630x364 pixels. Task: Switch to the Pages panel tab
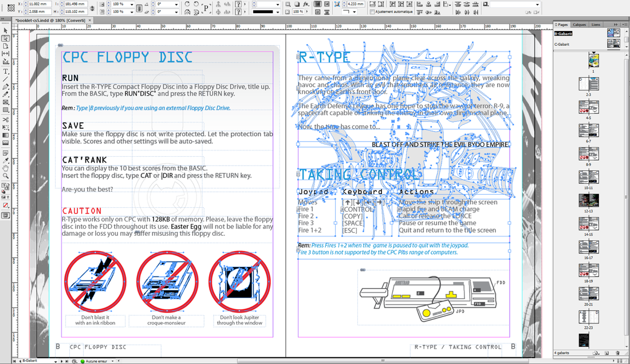pos(562,25)
